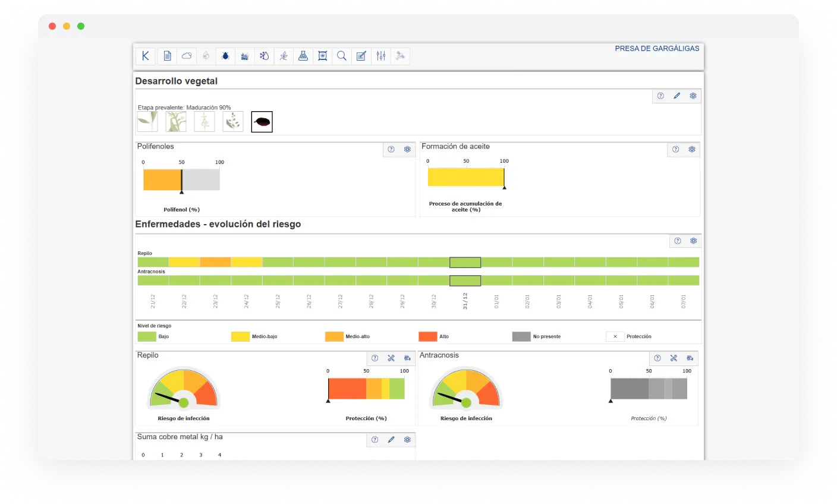Select the plant sprout toolbar icon
Screen dimensions: 837x504
(x=284, y=56)
